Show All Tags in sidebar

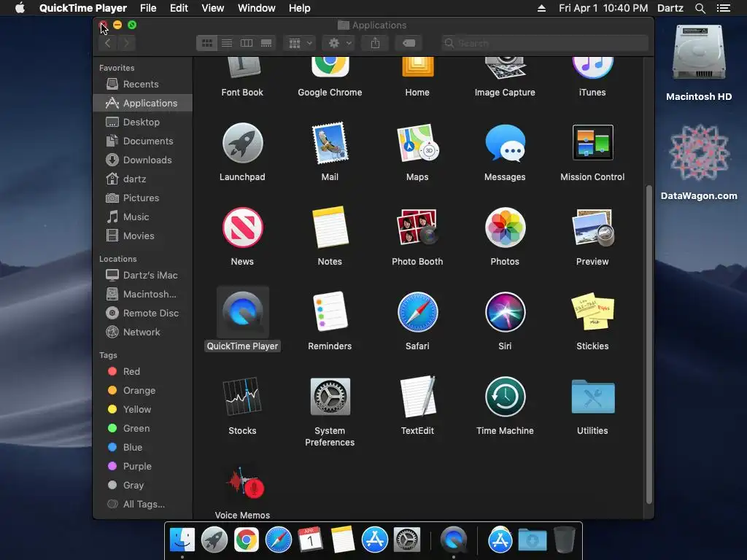[143, 504]
